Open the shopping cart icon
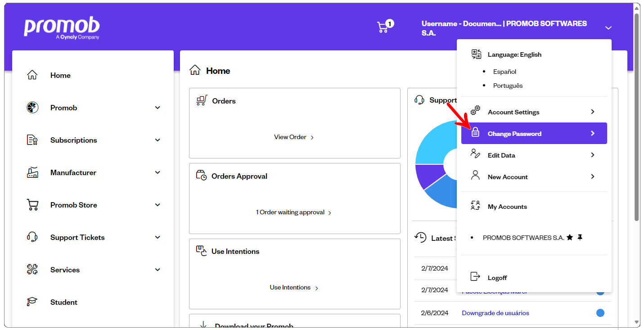The height and width of the screenshot is (330, 644). [382, 28]
